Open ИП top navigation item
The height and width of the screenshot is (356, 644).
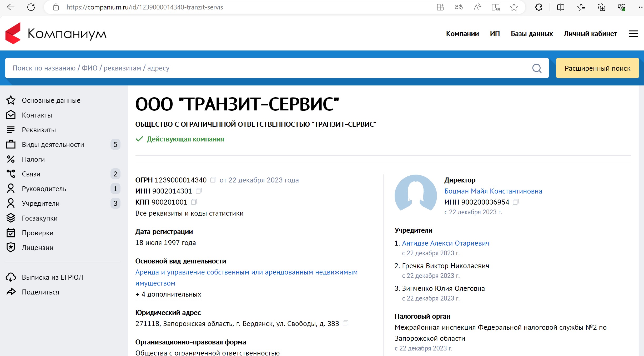coord(495,34)
